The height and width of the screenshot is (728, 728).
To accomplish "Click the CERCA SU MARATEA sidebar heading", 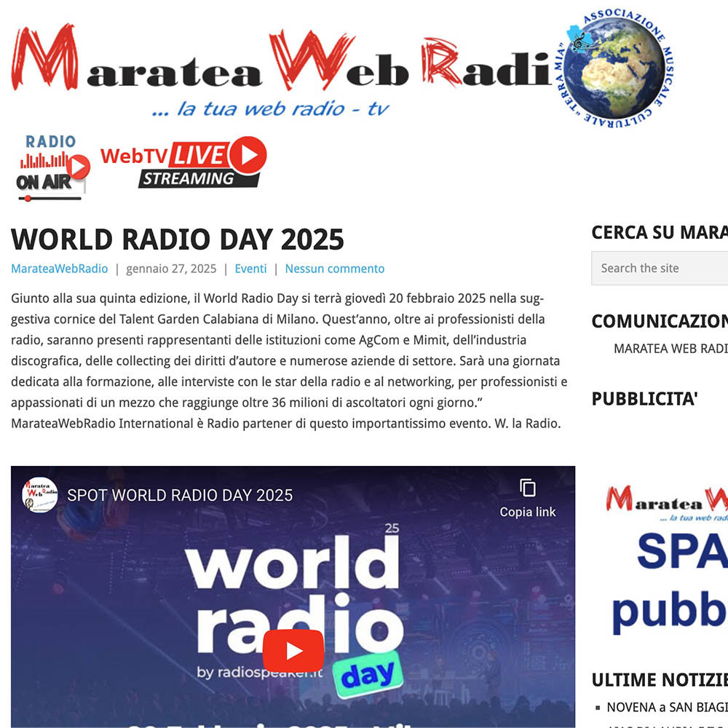I will pyautogui.click(x=660, y=233).
